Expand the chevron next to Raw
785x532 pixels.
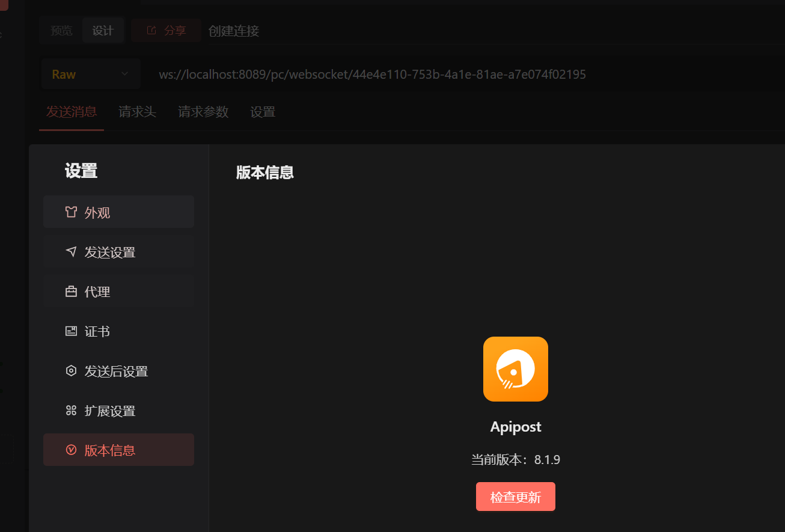click(124, 73)
